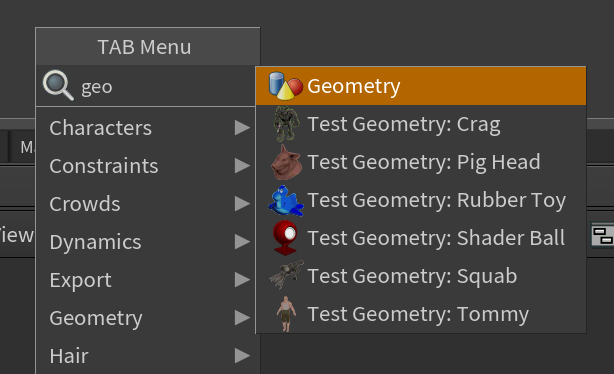
Task: Open the Hair submenu
Action: tap(146, 356)
